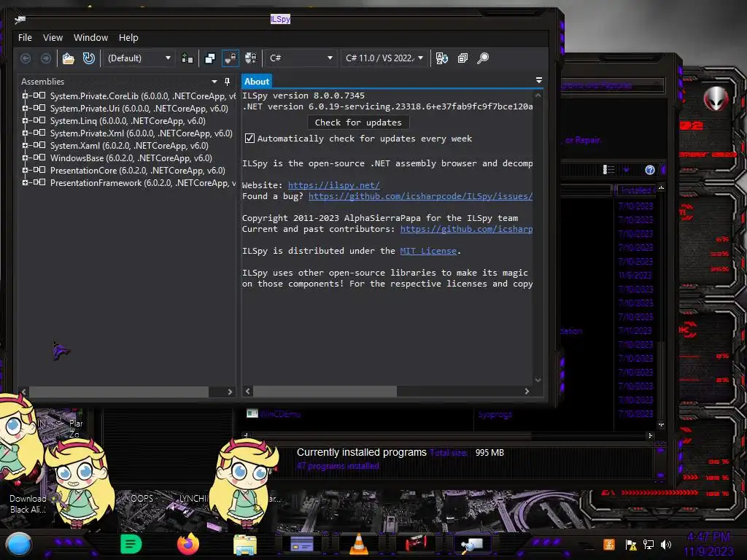Open the File menu
This screenshot has height=560, width=747.
click(x=25, y=38)
